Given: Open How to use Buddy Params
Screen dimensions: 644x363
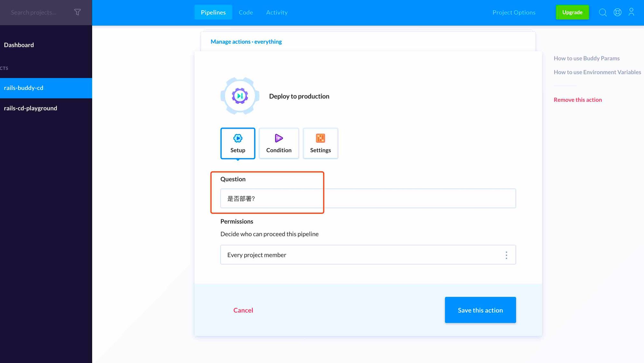Looking at the screenshot, I should [x=586, y=58].
